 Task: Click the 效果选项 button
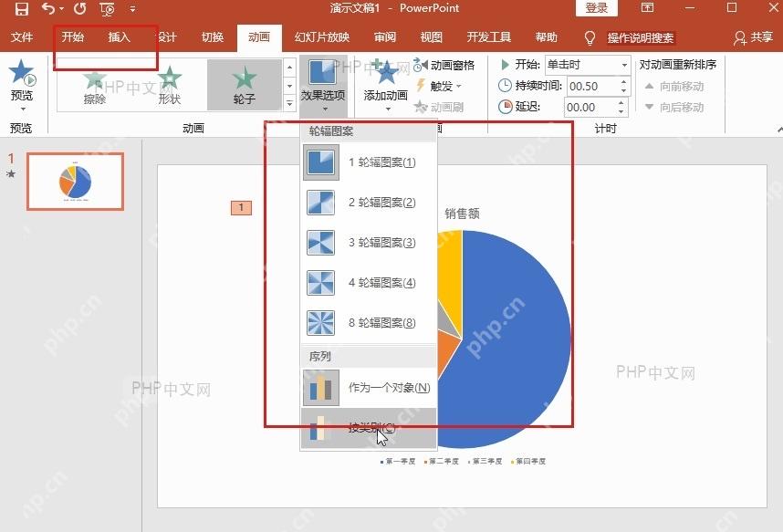coord(323,86)
